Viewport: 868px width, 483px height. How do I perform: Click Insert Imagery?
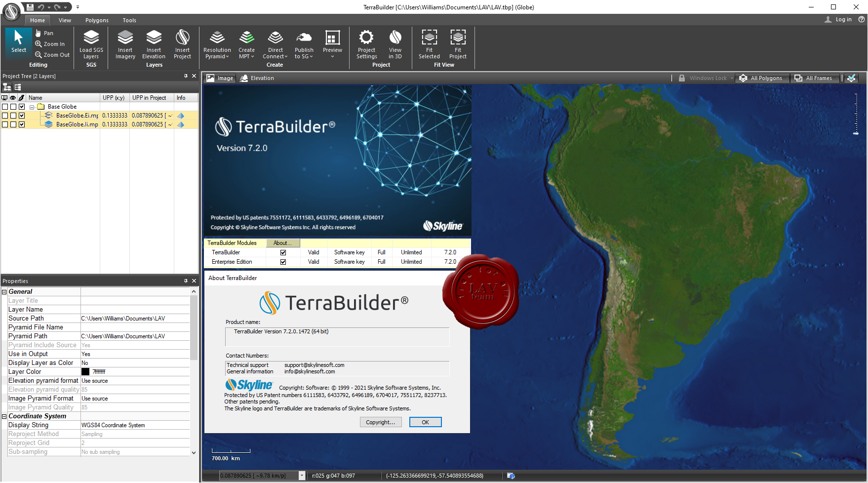pos(125,44)
